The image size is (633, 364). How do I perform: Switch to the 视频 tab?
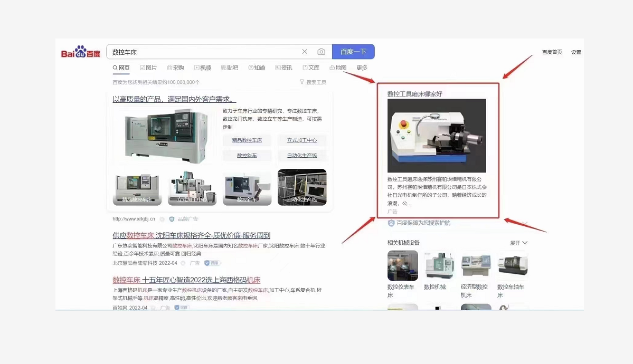203,68
